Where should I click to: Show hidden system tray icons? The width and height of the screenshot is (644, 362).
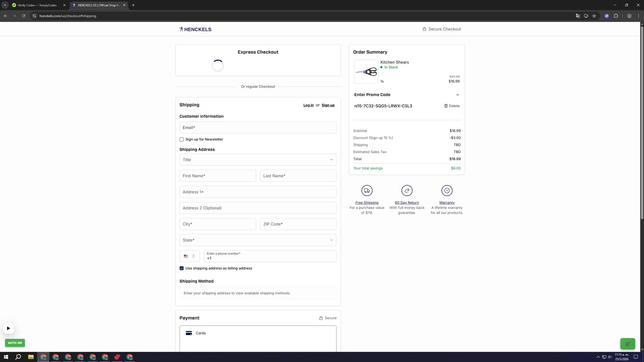coord(598,357)
